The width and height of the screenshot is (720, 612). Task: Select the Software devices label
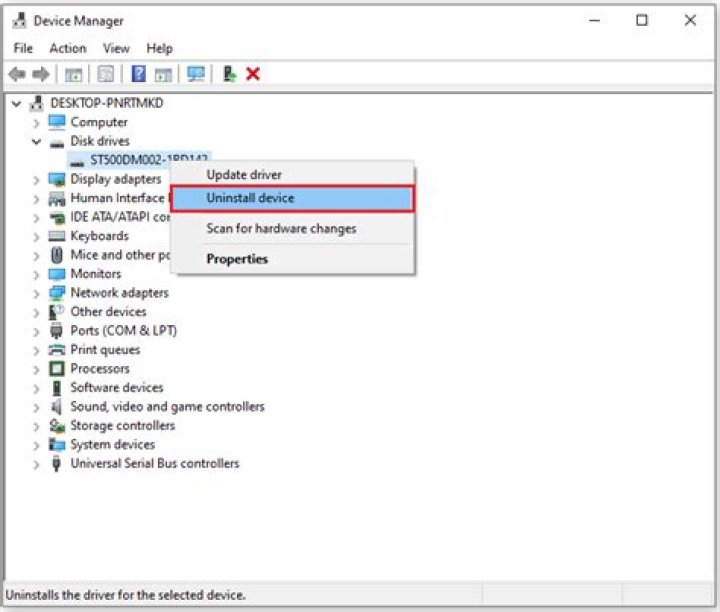click(117, 387)
